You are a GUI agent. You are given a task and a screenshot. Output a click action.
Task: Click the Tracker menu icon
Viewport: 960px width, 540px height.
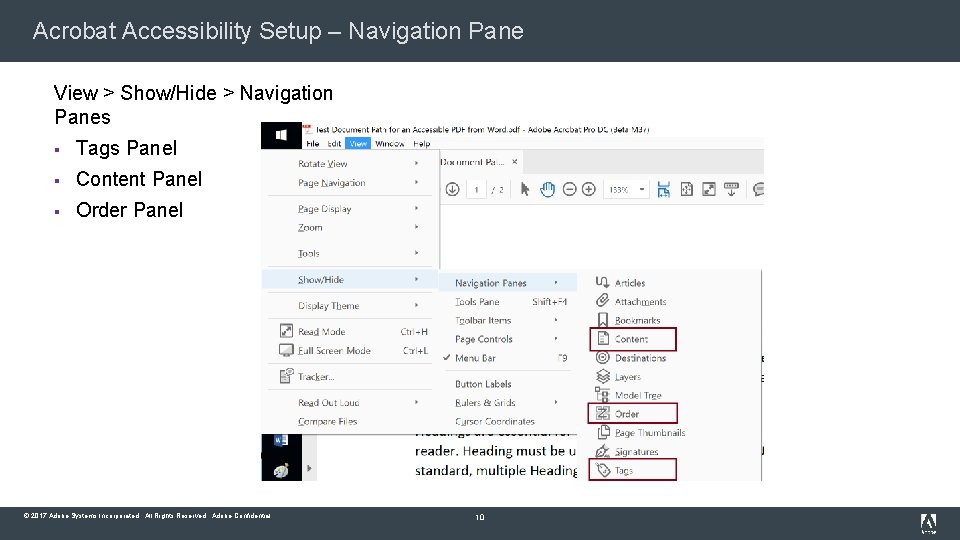click(x=286, y=376)
